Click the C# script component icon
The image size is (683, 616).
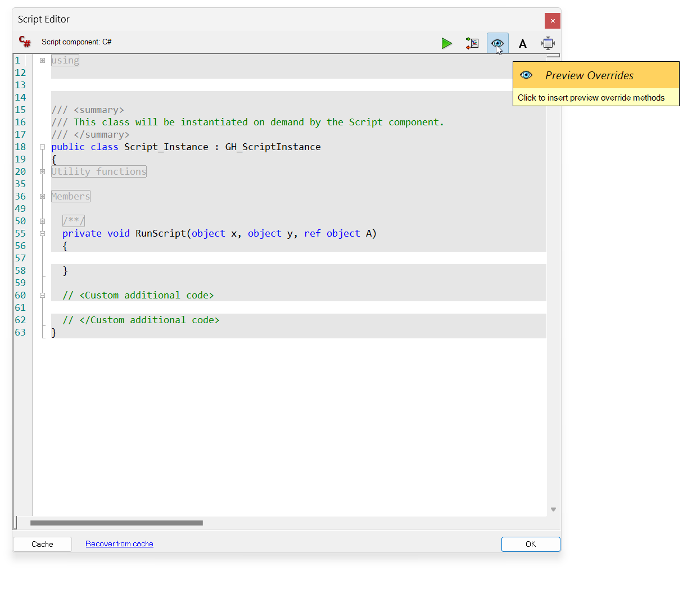click(x=25, y=42)
